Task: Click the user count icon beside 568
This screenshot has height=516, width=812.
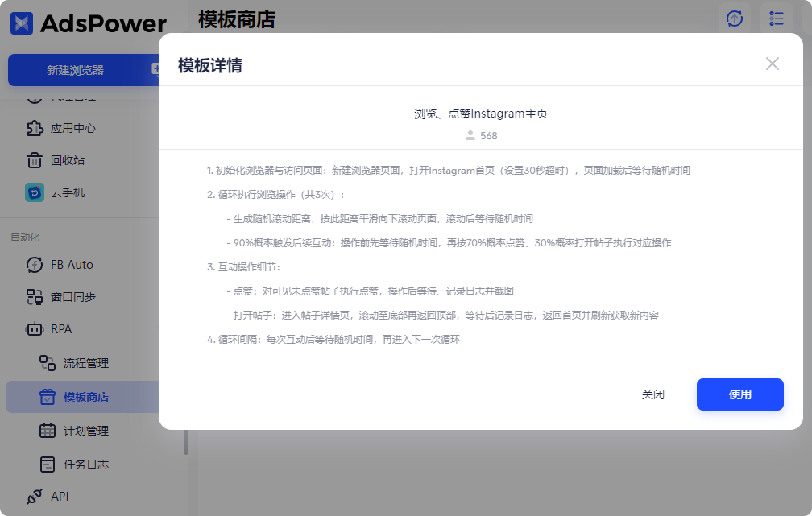Action: (470, 136)
